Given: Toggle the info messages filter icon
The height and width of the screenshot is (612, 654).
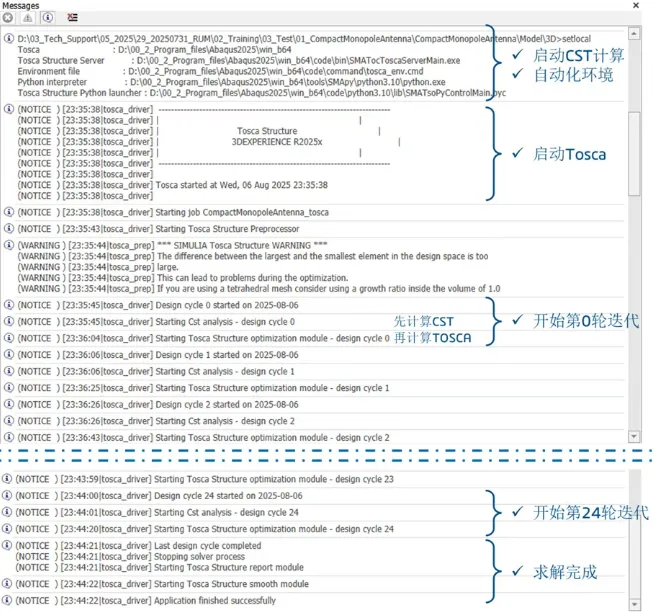Looking at the screenshot, I should click(x=48, y=18).
